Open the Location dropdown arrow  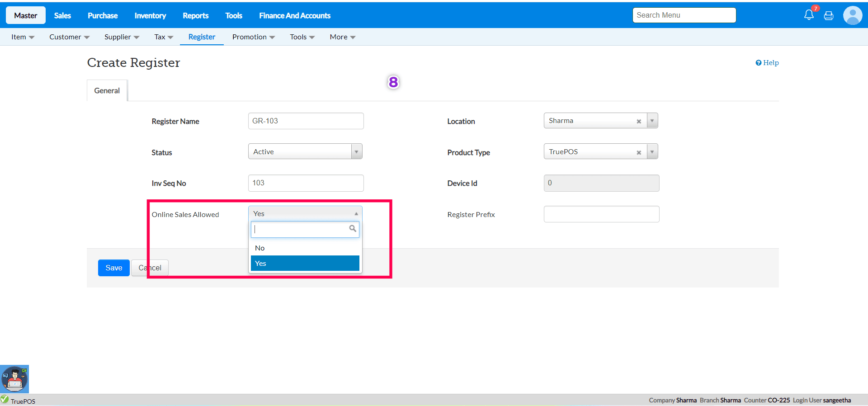coord(652,121)
